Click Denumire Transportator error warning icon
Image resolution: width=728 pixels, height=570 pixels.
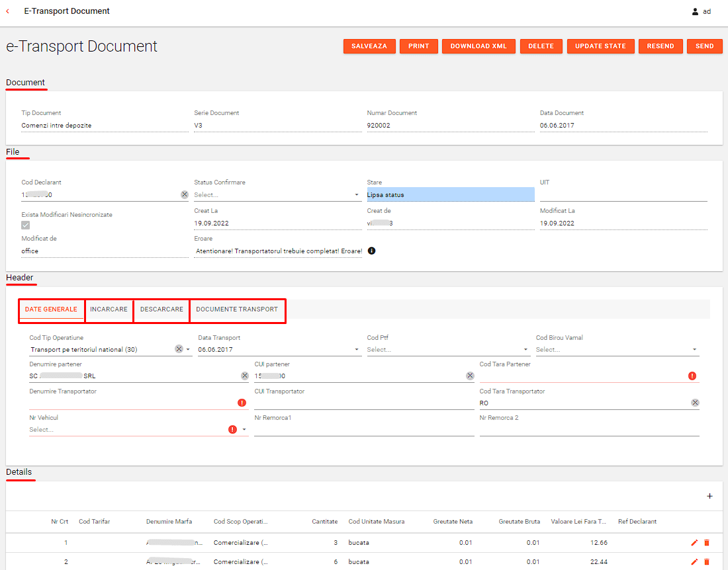coord(242,403)
